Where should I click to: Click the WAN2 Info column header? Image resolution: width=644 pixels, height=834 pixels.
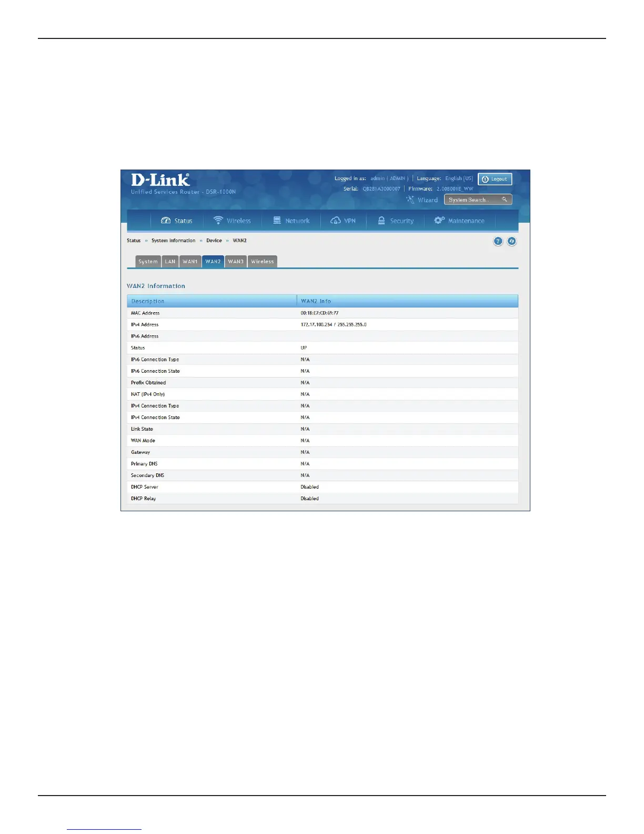coord(408,301)
